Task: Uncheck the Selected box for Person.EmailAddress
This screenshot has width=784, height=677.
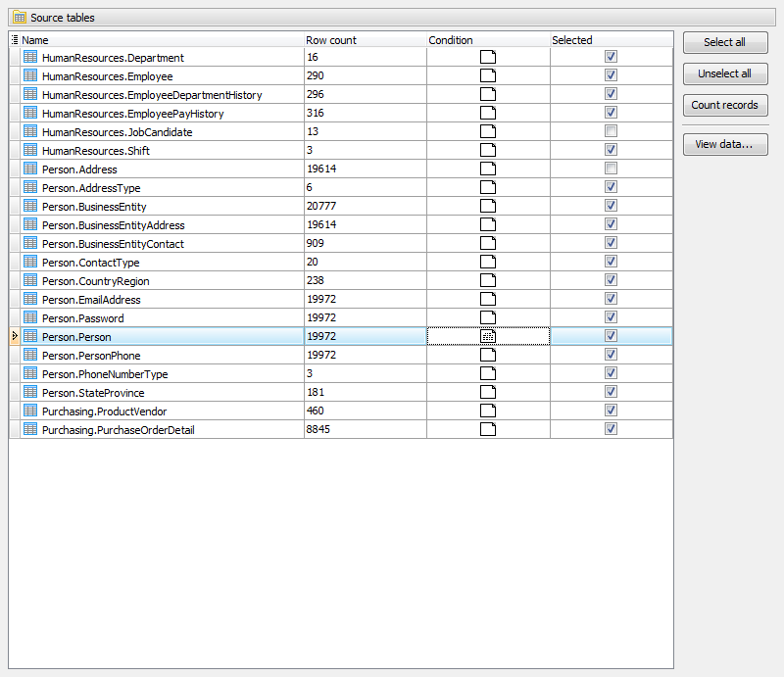Action: [611, 298]
